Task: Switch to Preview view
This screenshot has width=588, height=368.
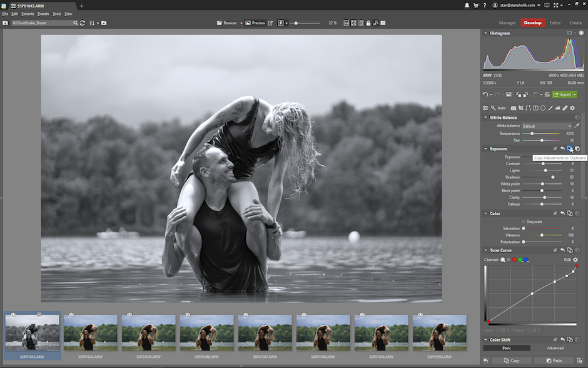Action: point(255,23)
